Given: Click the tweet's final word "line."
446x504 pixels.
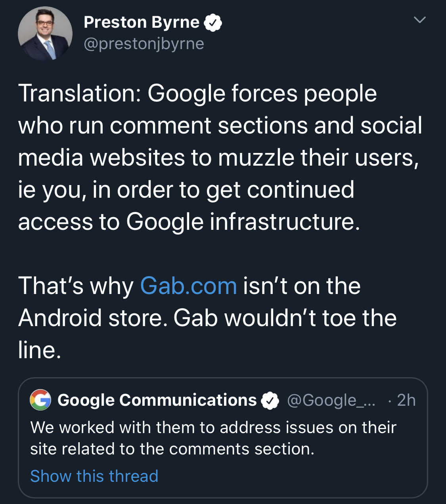Looking at the screenshot, I should tap(40, 350).
